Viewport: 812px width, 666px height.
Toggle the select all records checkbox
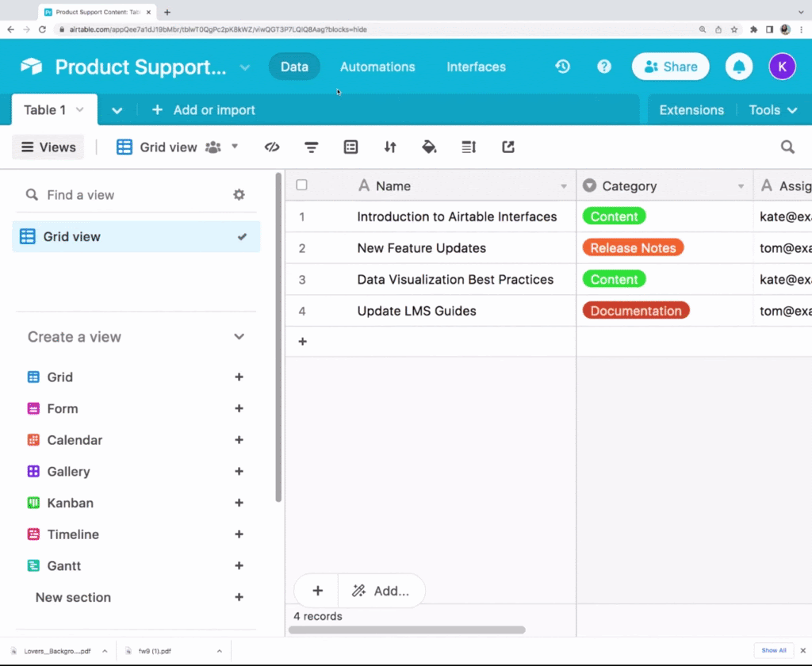pos(301,185)
